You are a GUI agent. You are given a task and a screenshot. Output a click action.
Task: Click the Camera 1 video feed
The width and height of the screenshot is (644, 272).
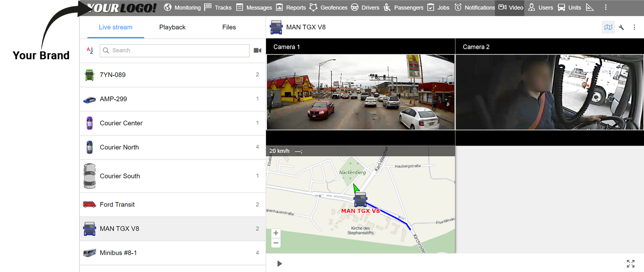(361, 92)
